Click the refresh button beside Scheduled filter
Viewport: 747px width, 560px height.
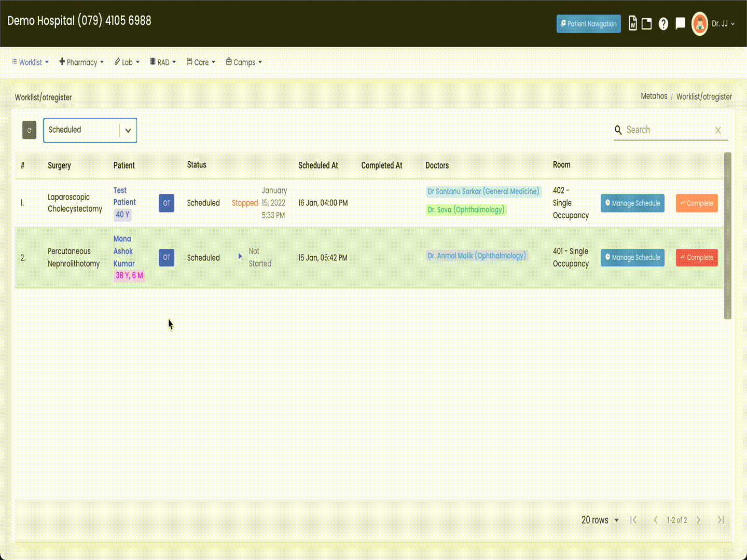click(x=29, y=130)
